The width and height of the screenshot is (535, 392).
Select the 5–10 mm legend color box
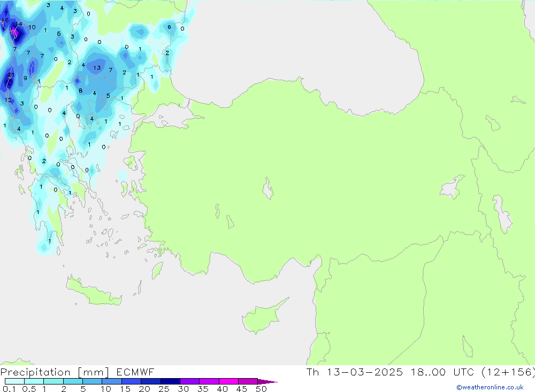(92, 381)
